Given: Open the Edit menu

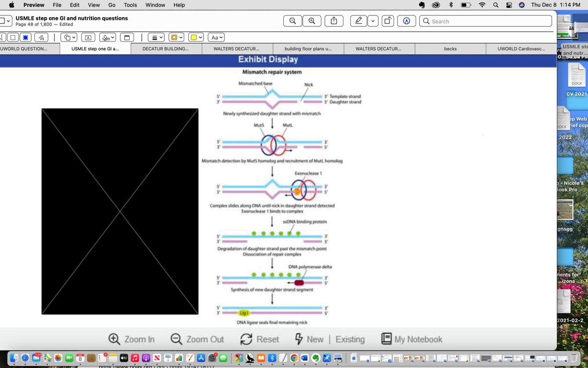Looking at the screenshot, I should (75, 5).
